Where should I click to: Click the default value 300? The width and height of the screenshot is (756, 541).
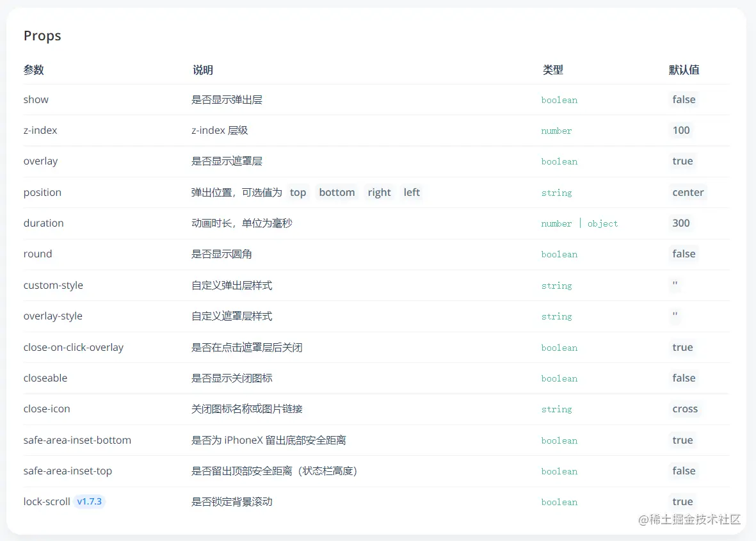(681, 223)
